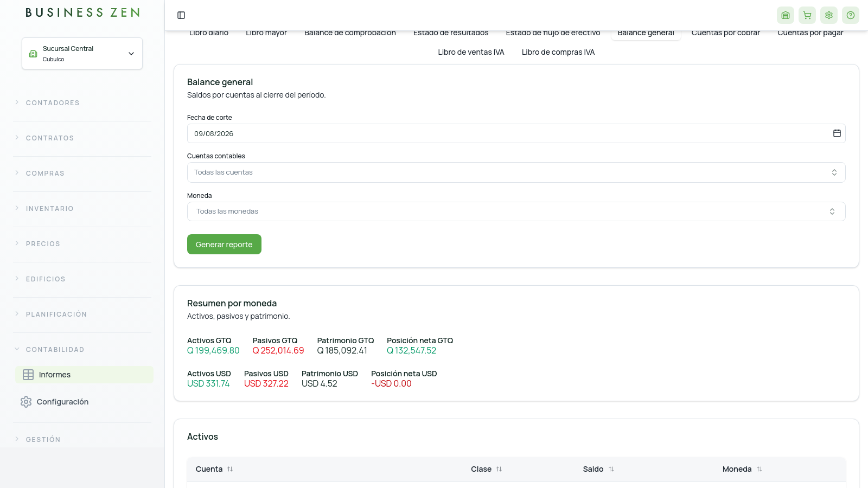Image resolution: width=868 pixels, height=488 pixels.
Task: Toggle the sidebar panel icon
Action: tap(181, 15)
